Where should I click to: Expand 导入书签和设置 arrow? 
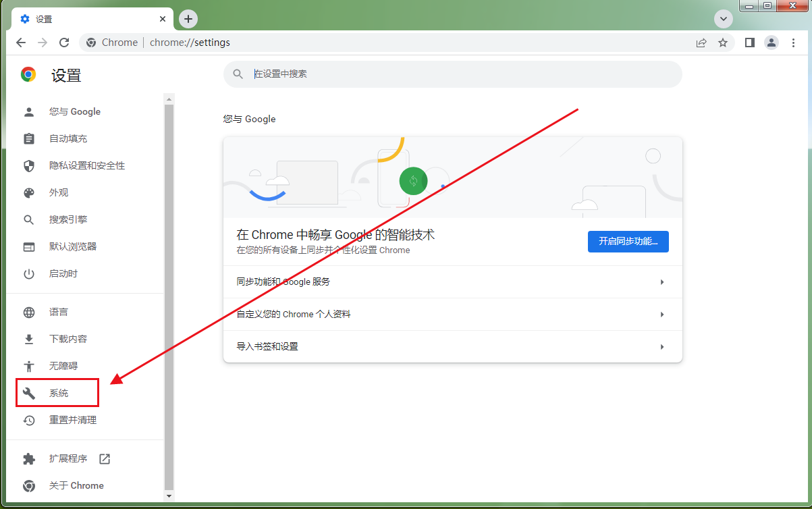pyautogui.click(x=662, y=347)
